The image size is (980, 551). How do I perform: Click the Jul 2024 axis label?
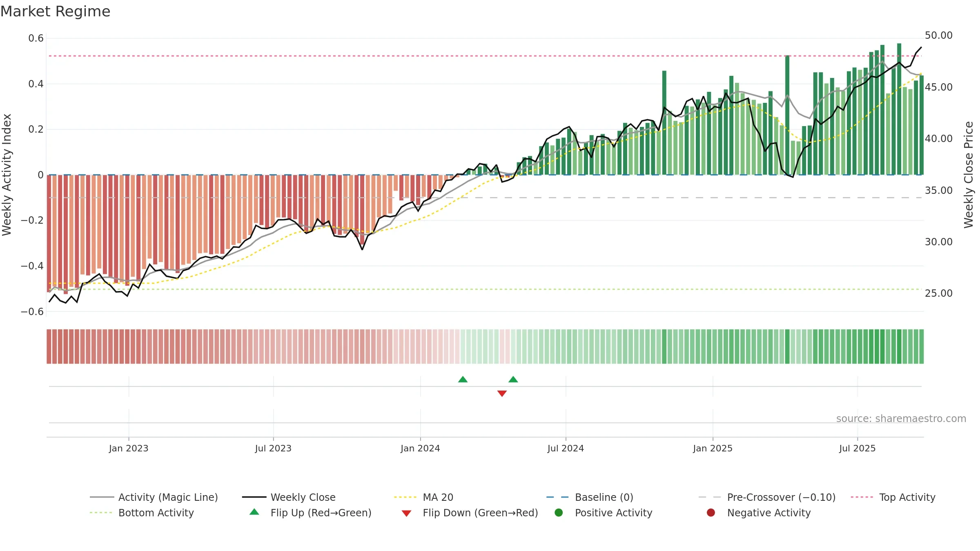[x=566, y=448]
